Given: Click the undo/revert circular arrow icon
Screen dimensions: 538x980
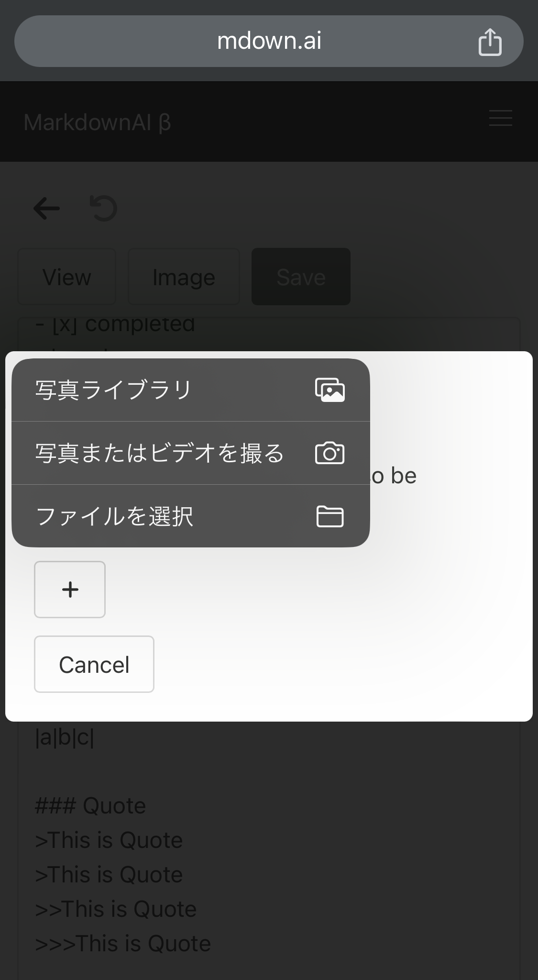Looking at the screenshot, I should point(103,208).
